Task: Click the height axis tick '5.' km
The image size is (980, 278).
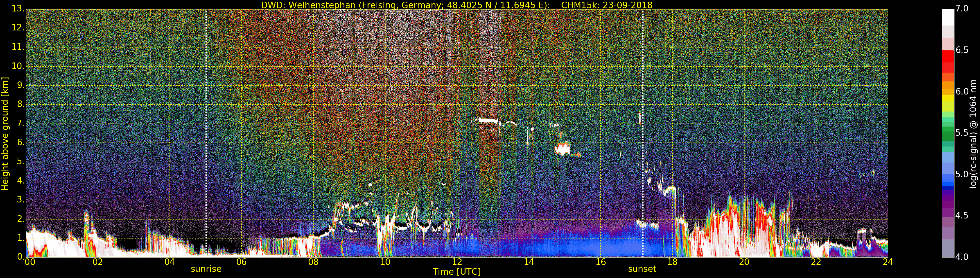Action: tap(21, 161)
